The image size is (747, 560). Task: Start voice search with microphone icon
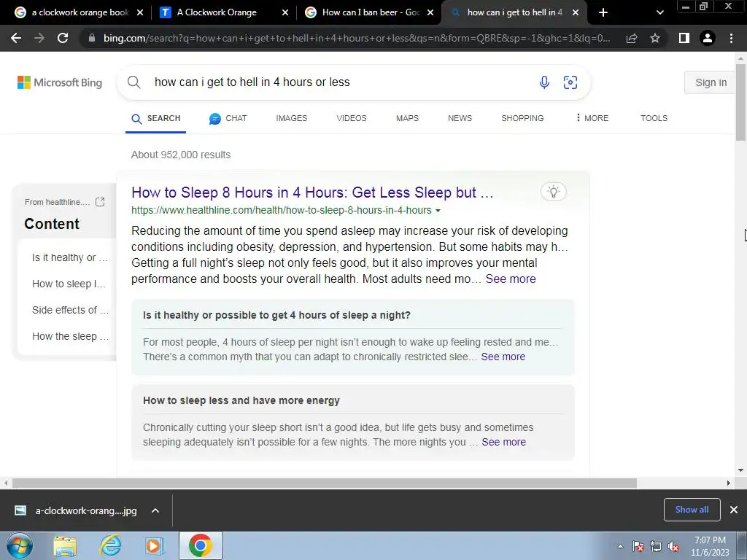point(544,82)
